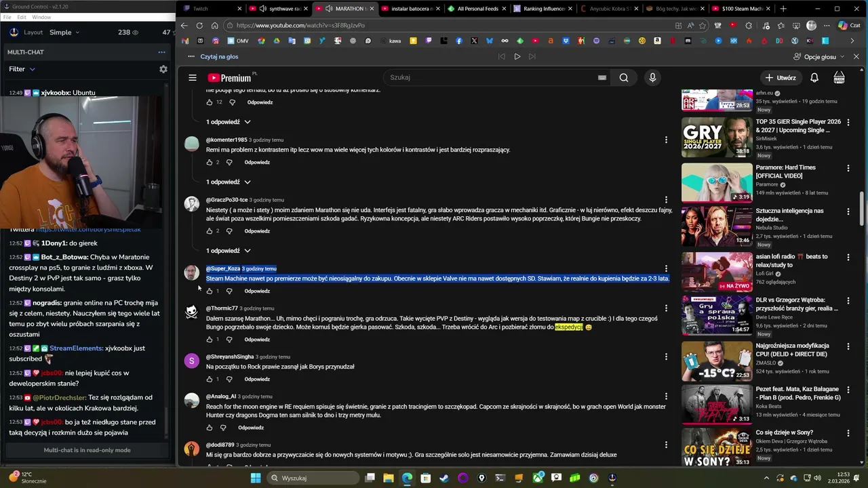This screenshot has height=488, width=868.
Task: Open options for Paramore Hard Times video
Action: point(848,167)
